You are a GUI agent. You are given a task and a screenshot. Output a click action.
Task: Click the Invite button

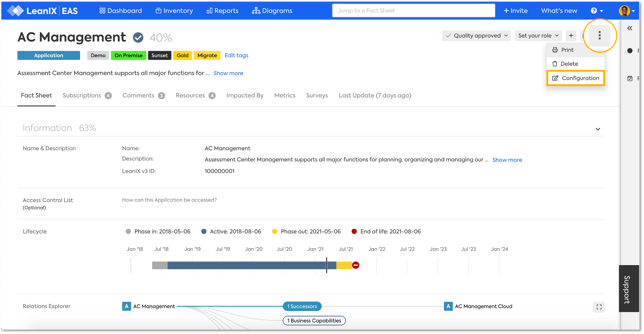(515, 11)
